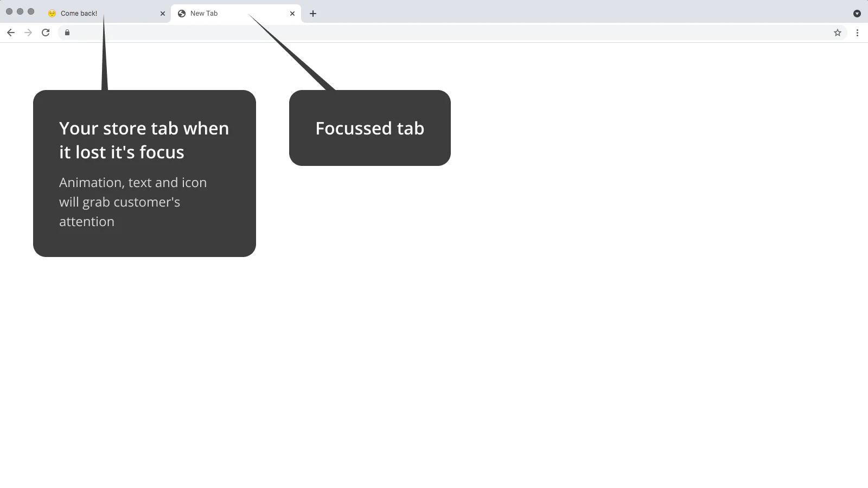Click the forward navigation arrow
Viewport: 868px width, 488px height.
(28, 33)
